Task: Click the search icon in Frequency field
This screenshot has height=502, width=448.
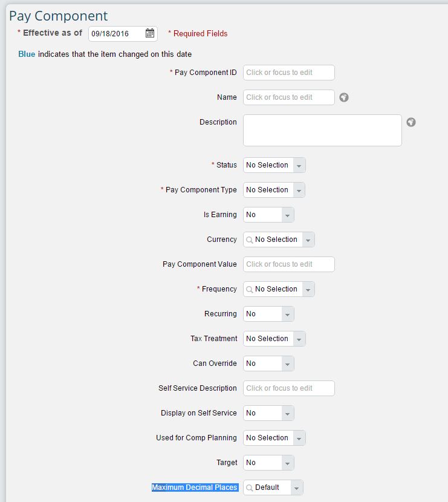Action: pyautogui.click(x=250, y=290)
